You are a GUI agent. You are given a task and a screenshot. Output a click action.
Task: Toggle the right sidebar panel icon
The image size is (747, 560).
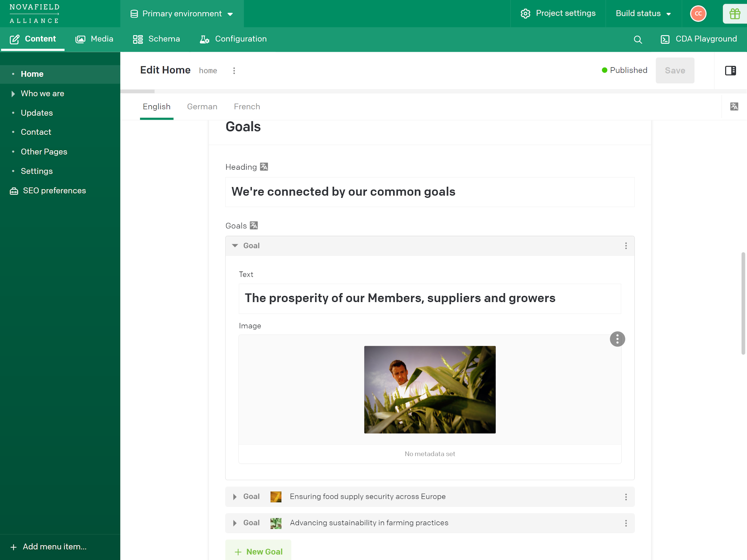tap(730, 71)
